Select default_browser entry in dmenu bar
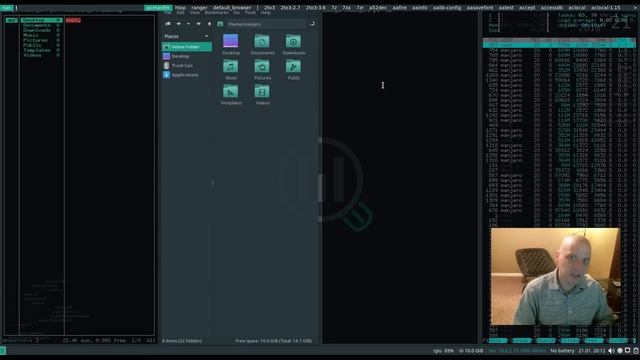This screenshot has width=640, height=360. 232,8
